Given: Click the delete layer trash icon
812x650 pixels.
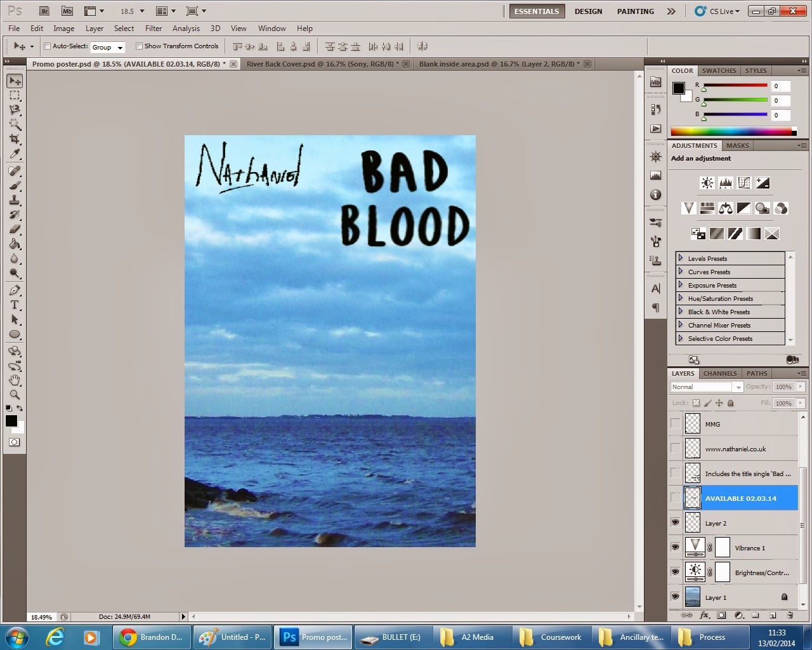Looking at the screenshot, I should pos(790,615).
